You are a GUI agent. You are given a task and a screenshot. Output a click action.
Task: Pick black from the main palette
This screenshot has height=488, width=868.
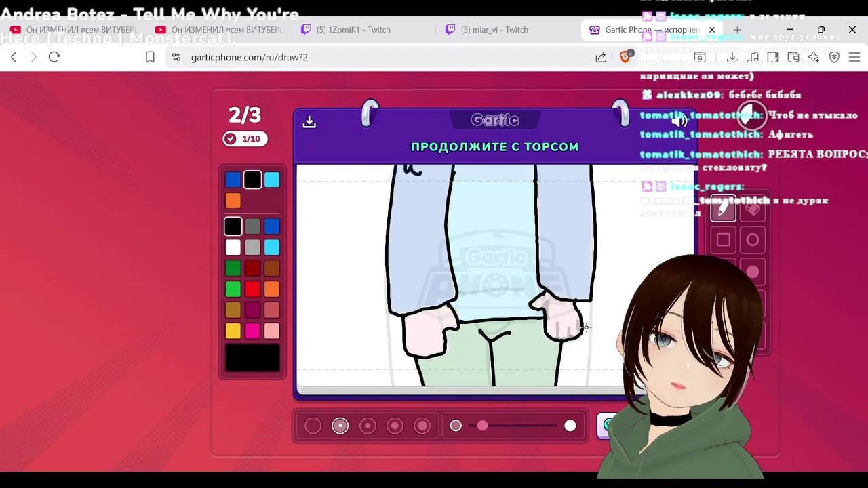(233, 226)
